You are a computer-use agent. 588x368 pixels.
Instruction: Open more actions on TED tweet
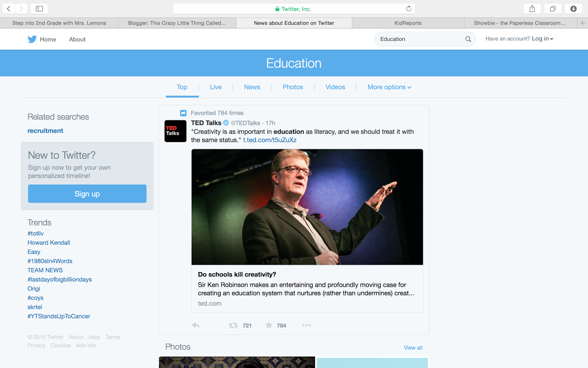pyautogui.click(x=306, y=325)
